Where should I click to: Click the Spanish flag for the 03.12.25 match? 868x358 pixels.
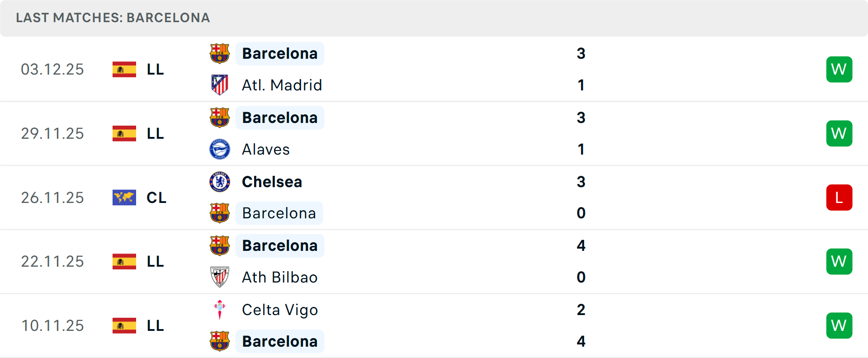[123, 69]
